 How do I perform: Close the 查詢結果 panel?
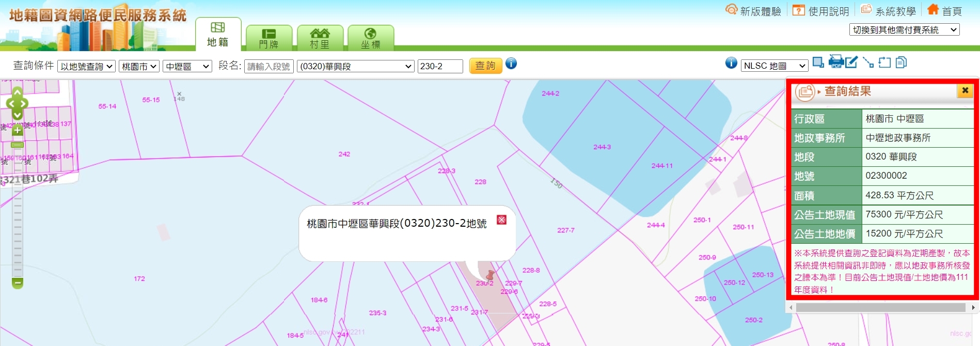pyautogui.click(x=965, y=91)
